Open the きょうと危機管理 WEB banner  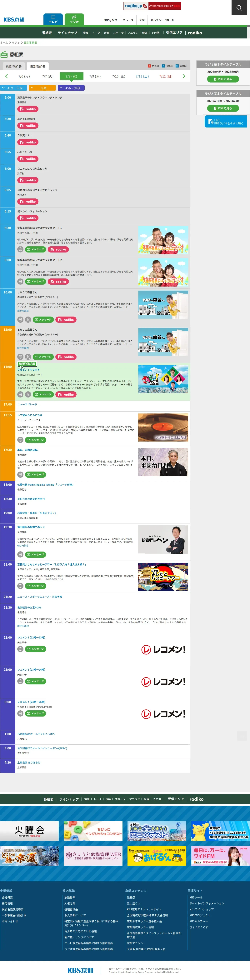(93, 856)
